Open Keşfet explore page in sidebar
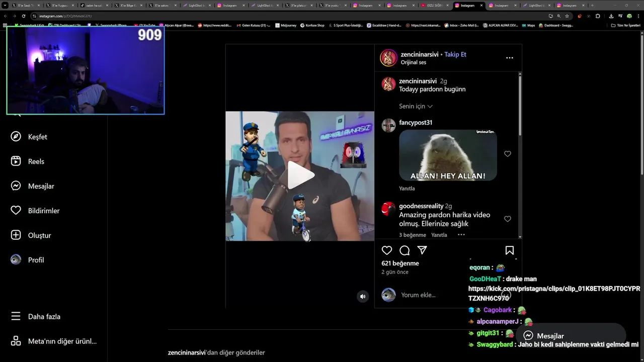The image size is (644, 362). (x=29, y=137)
